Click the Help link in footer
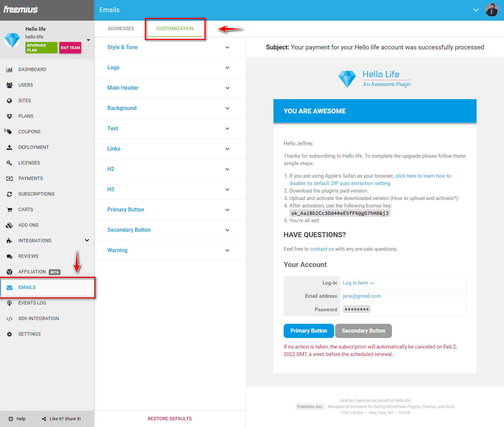The width and height of the screenshot is (504, 427). pos(17,419)
